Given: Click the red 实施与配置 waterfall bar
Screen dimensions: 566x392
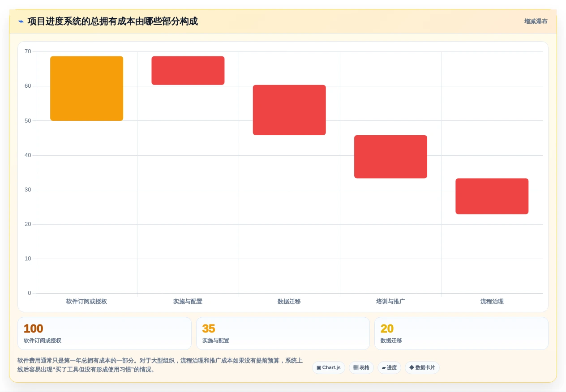Looking at the screenshot, I should click(x=188, y=71).
